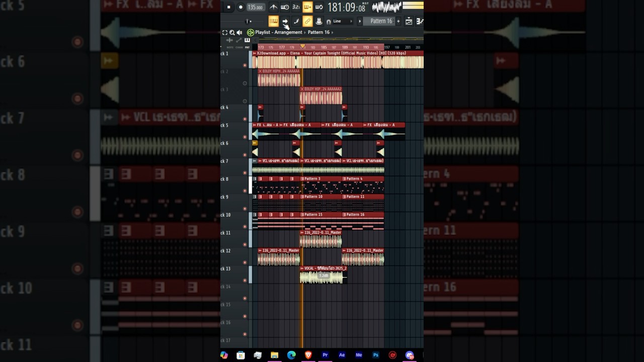
Task: Stop playback with the stop button
Action: (x=228, y=7)
